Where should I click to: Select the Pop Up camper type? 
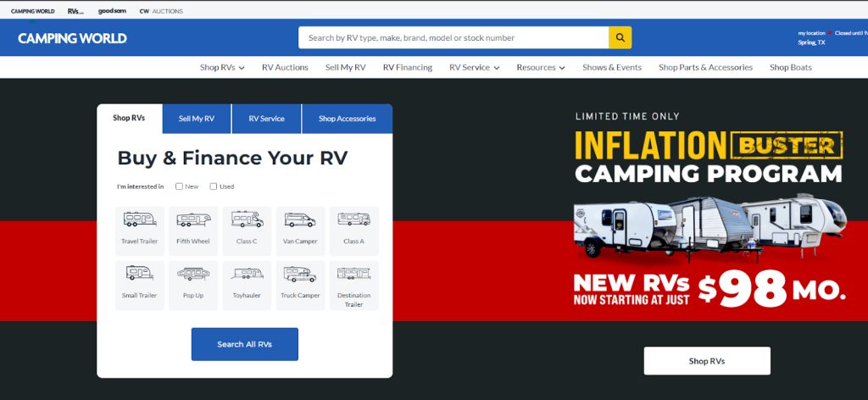click(x=193, y=285)
